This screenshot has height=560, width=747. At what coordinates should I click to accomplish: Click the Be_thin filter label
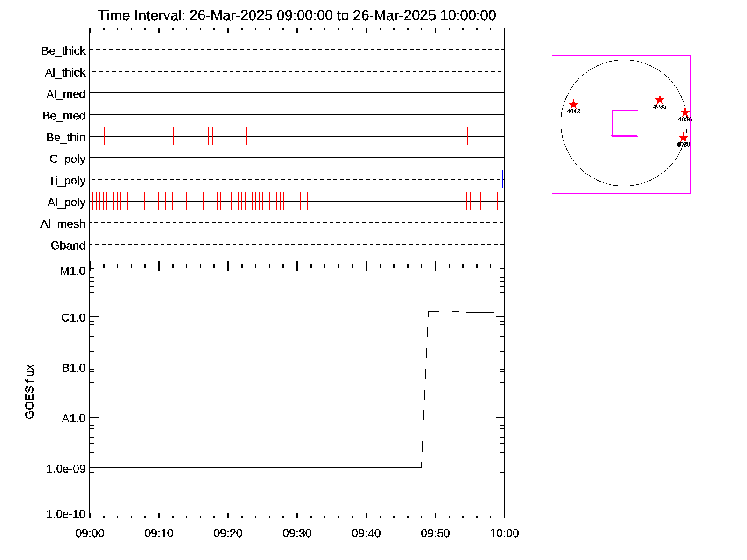tap(66, 138)
